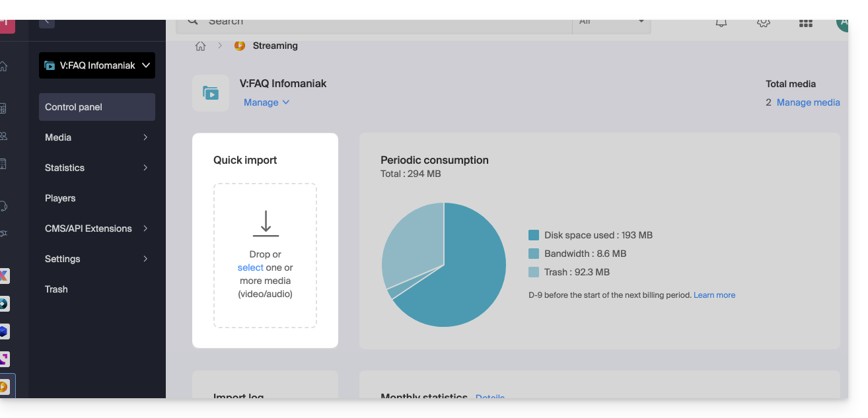Image resolution: width=868 pixels, height=418 pixels.
Task: Click the Learn more billing link
Action: pyautogui.click(x=714, y=295)
